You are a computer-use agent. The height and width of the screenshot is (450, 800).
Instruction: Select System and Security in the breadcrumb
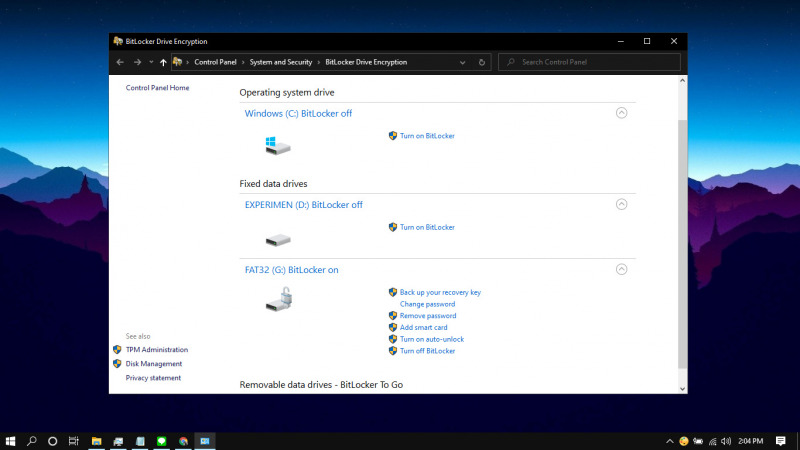coord(281,62)
